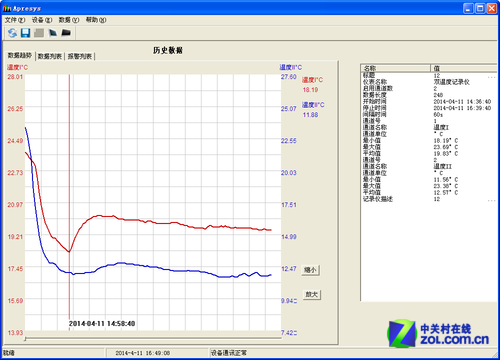Viewport: 500px width, 360px height.
Task: Click the interval value 60s
Action: click(x=438, y=114)
